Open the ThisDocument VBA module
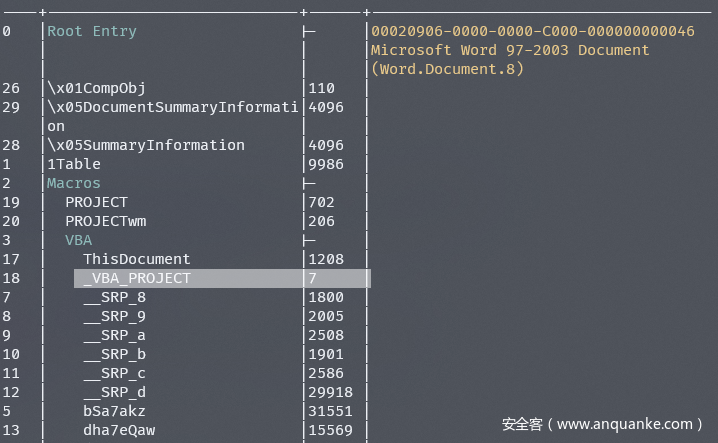 (137, 259)
